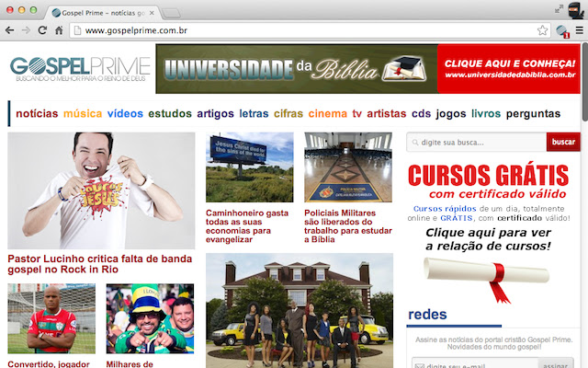Screen dimensions: 588x368
Task: Open the Gospel Prime extension icon
Action: 562,31
